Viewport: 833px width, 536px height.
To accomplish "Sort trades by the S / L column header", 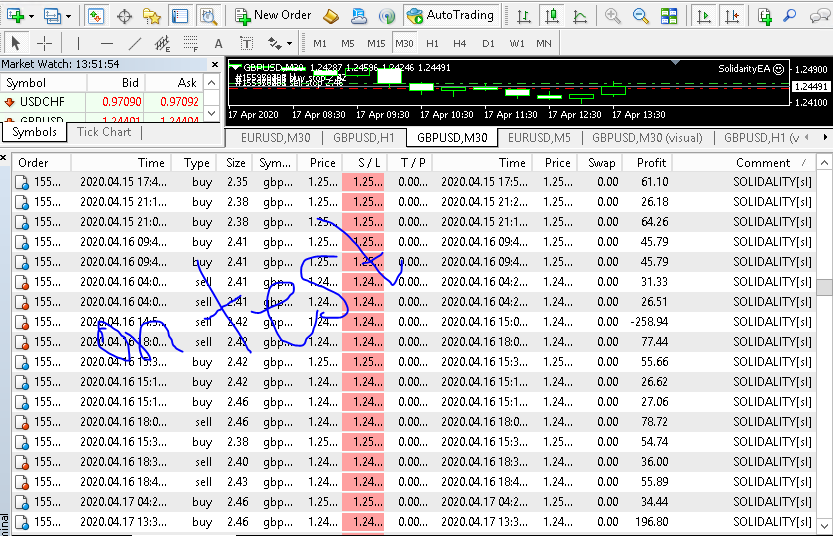I will pos(364,163).
